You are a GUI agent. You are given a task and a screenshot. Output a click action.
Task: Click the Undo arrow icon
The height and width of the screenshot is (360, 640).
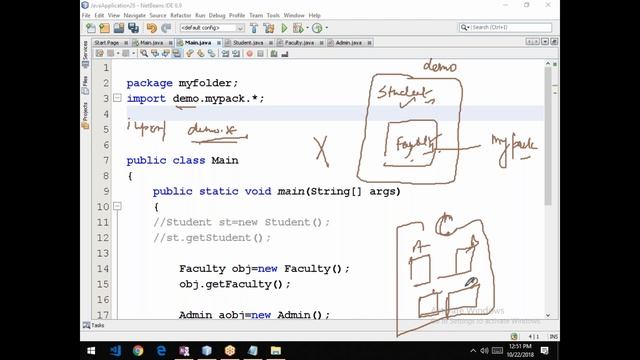click(x=151, y=28)
